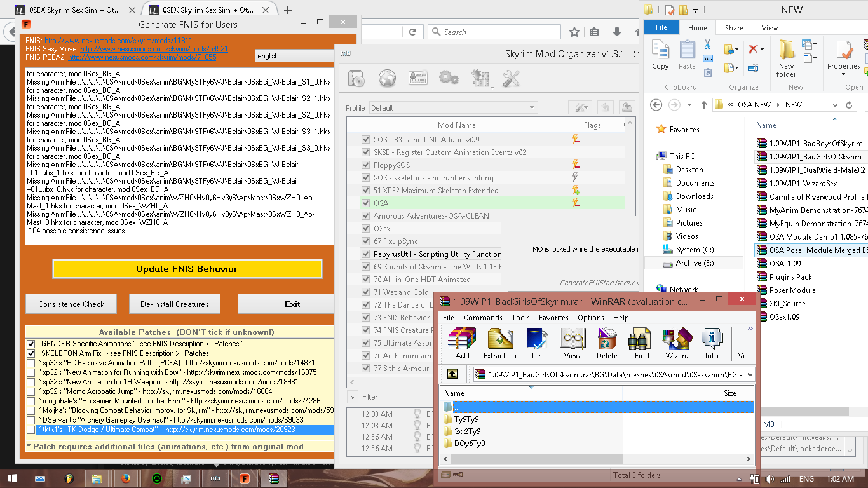
Task: Click the WinRAR Add archive icon
Action: click(462, 344)
